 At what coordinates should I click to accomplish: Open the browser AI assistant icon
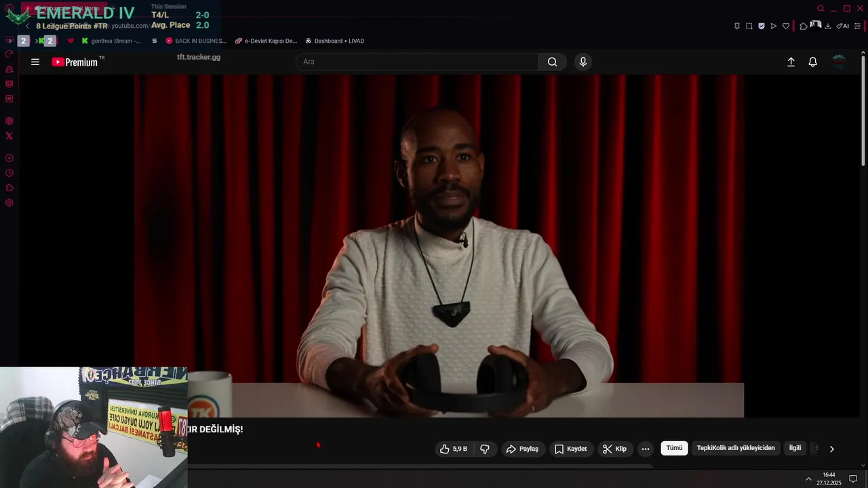842,26
